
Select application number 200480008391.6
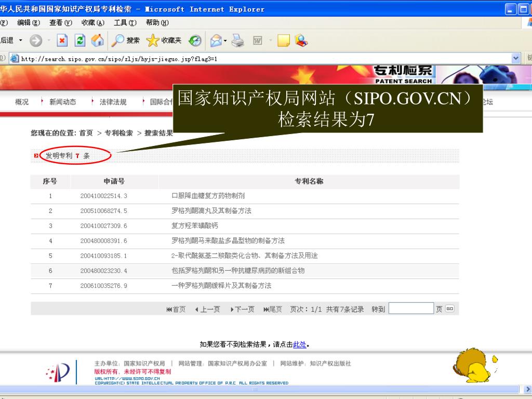[x=104, y=241]
